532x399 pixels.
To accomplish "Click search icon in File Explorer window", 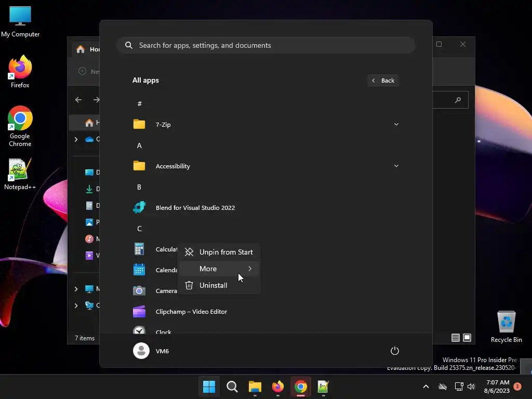I will [458, 100].
